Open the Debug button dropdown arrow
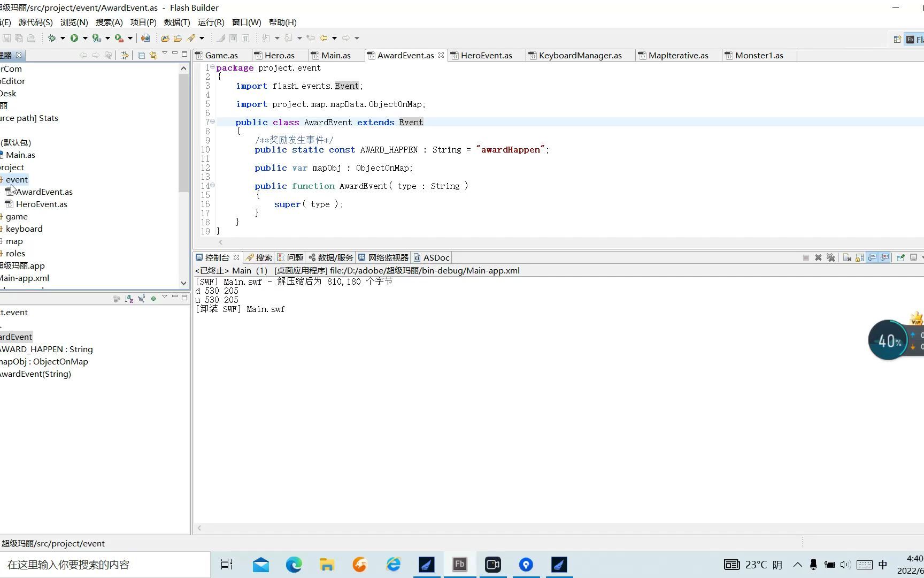The height and width of the screenshot is (578, 924). tap(63, 38)
